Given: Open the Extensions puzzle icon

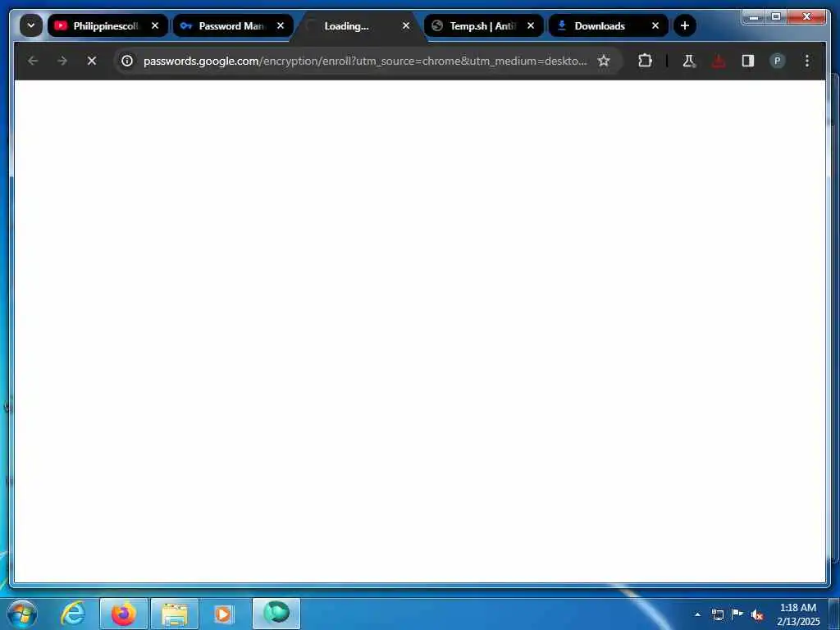Looking at the screenshot, I should pyautogui.click(x=645, y=61).
